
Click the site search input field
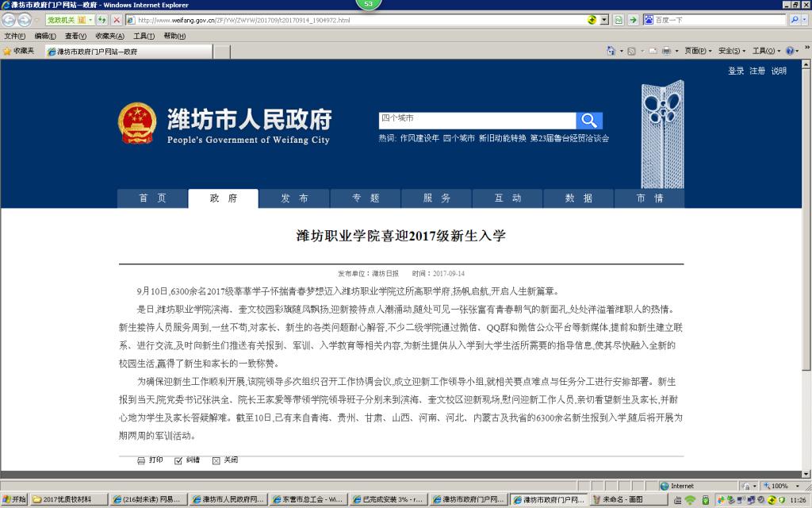pos(476,119)
